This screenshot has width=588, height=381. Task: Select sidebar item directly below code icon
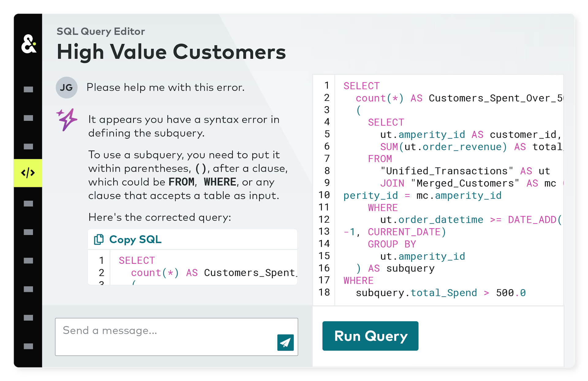[x=28, y=204]
